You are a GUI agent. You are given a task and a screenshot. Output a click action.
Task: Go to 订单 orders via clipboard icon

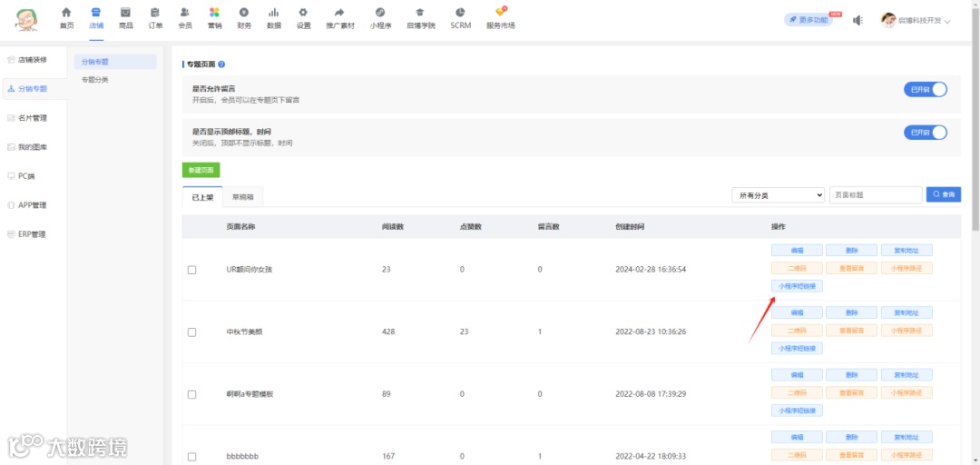(155, 13)
